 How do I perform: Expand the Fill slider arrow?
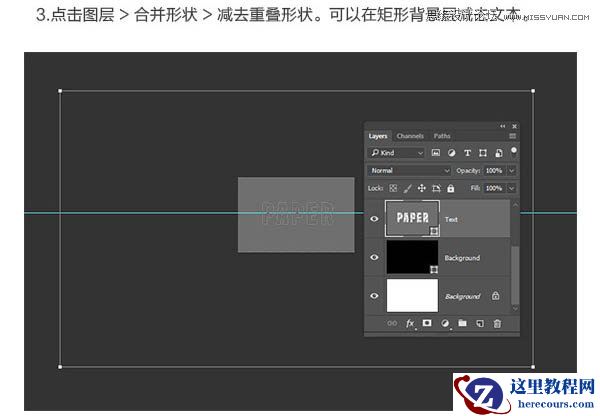[x=512, y=188]
